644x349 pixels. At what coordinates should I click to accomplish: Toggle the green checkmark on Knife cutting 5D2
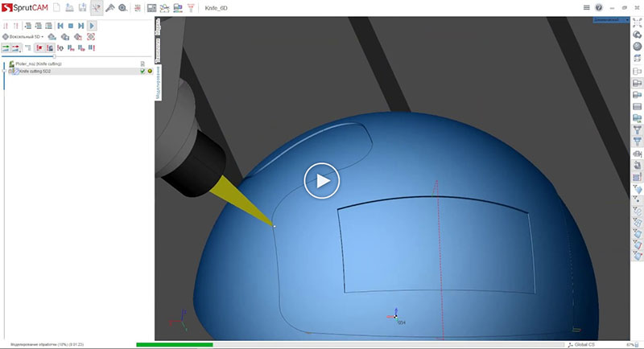pyautogui.click(x=142, y=71)
